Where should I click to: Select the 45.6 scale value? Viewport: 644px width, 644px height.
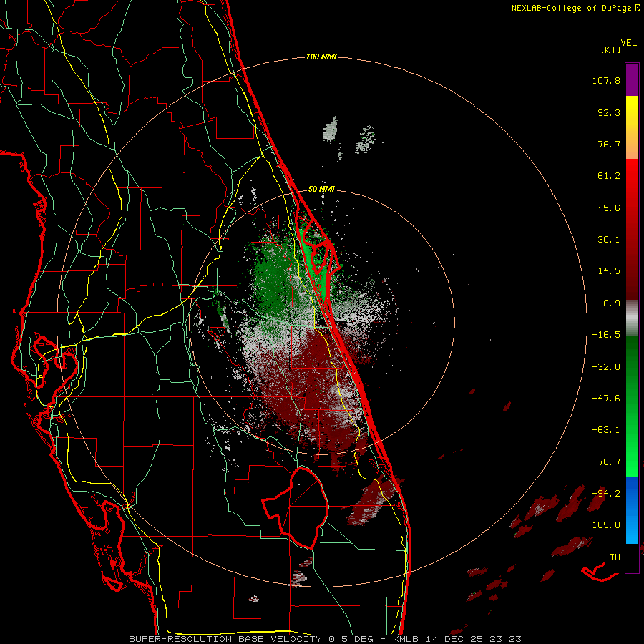coord(609,208)
